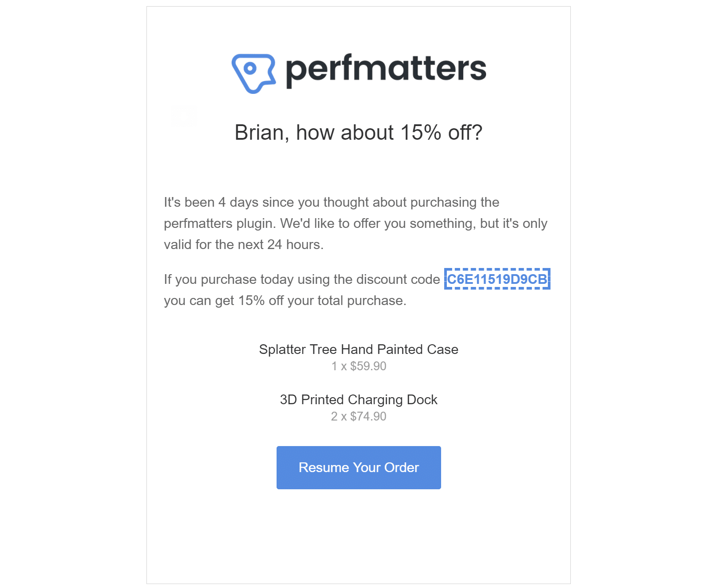Click the small circle inside the logo icon
Screen dimensions: 719x588
[250, 68]
